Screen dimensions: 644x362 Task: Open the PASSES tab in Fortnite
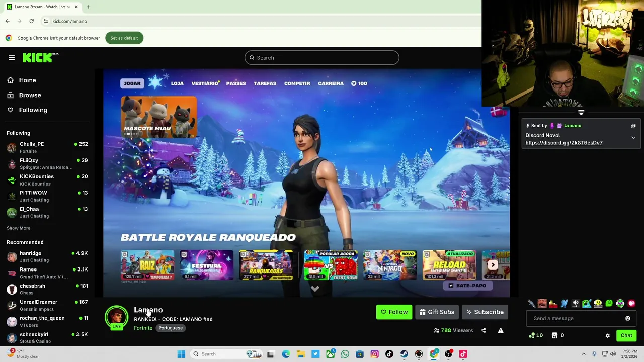click(x=236, y=83)
